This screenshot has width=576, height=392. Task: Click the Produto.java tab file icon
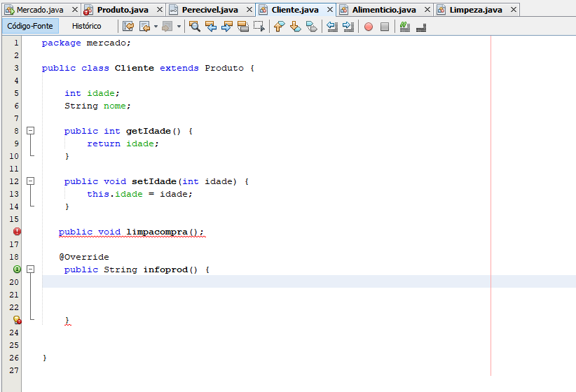click(88, 10)
